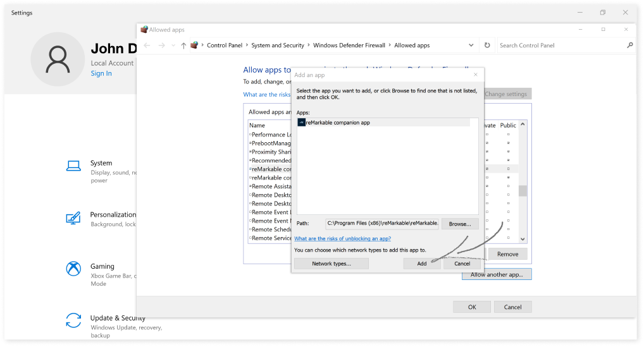This screenshot has width=644, height=347.
Task: Click the Add button in the dialog
Action: pos(422,264)
